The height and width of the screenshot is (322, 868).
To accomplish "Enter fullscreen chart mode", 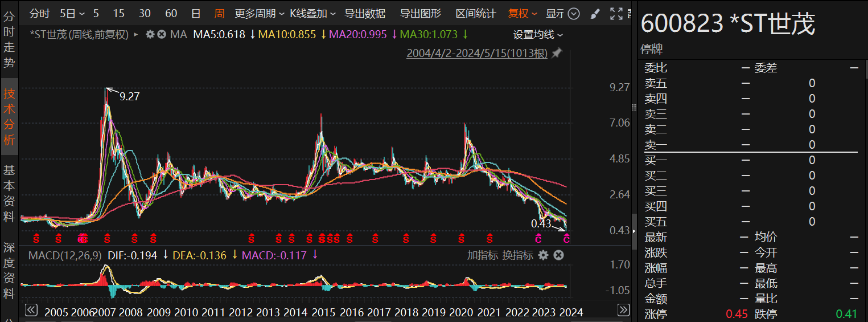I will click(616, 13).
